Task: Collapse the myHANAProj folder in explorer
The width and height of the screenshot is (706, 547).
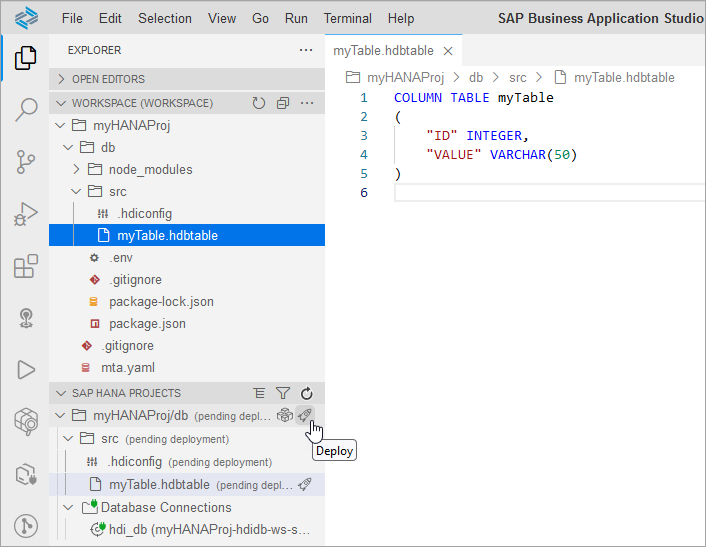Action: tap(60, 125)
